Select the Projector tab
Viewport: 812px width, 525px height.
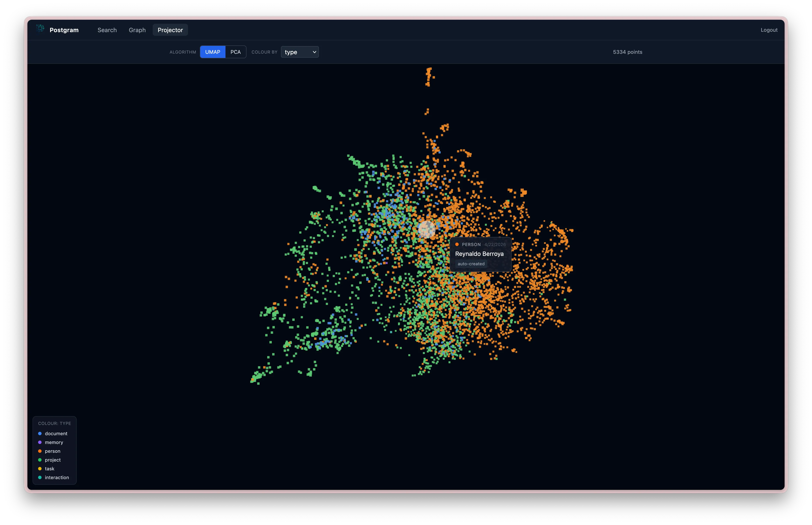tap(170, 30)
